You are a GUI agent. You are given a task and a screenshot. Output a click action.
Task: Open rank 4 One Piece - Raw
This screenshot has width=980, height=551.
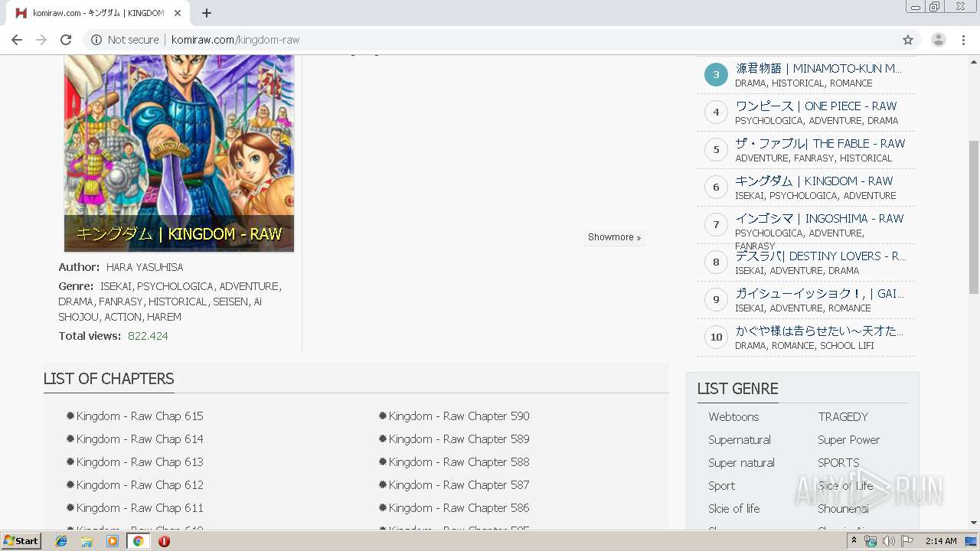pos(816,106)
